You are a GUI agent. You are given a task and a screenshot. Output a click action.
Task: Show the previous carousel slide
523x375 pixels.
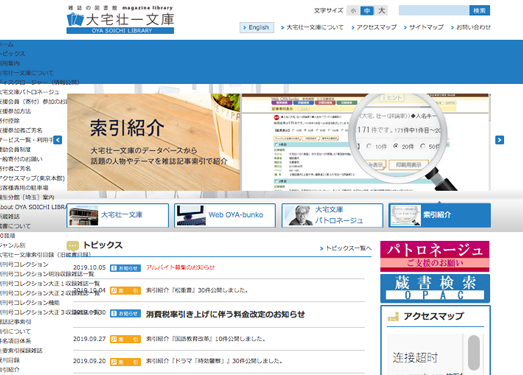57,140
